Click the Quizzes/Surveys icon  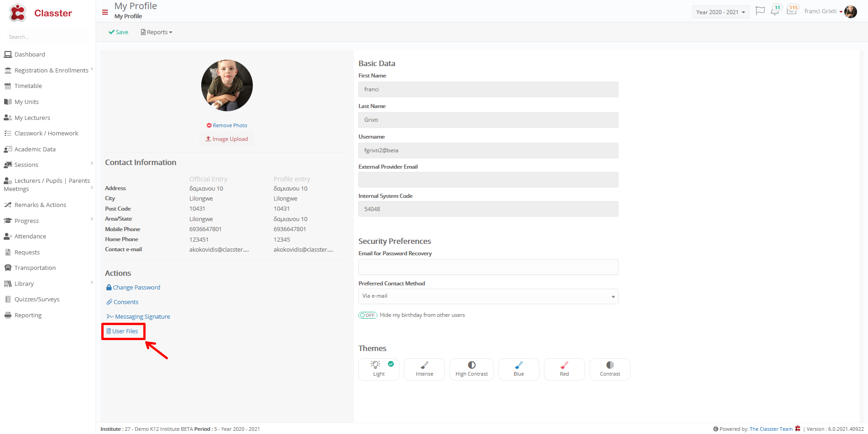click(8, 299)
